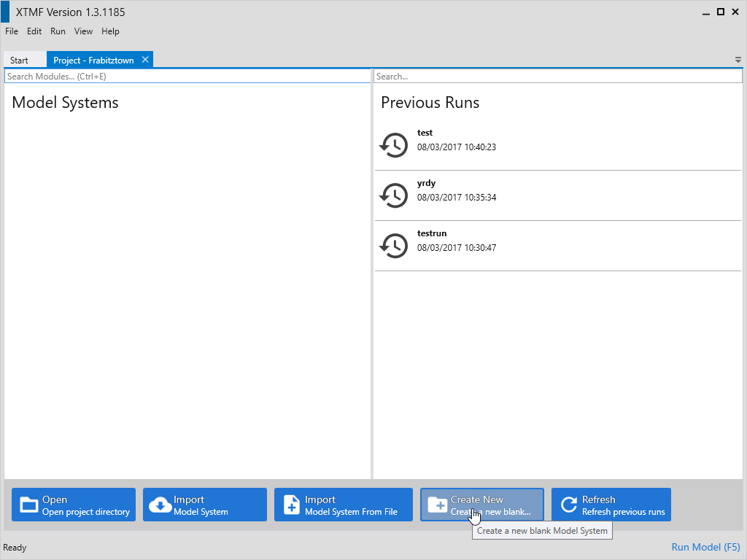Image resolution: width=747 pixels, height=560 pixels.
Task: Open the Help menu
Action: 110,31
